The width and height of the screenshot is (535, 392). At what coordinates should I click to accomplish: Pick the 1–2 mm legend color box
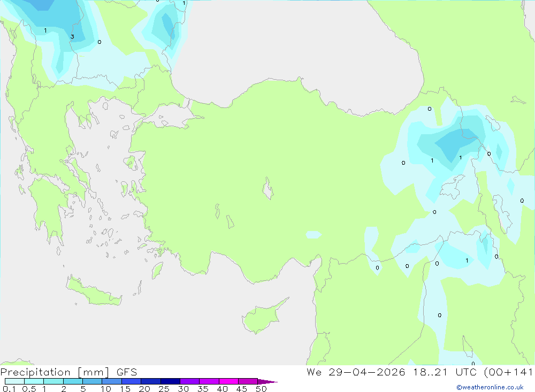pyautogui.click(x=53, y=381)
